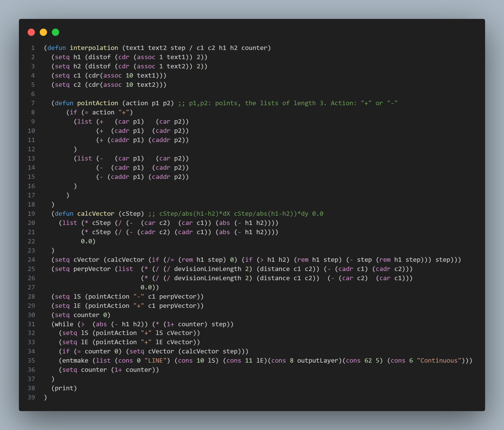Click the calcVector function definition name
The width and height of the screenshot is (504, 430).
(96, 214)
